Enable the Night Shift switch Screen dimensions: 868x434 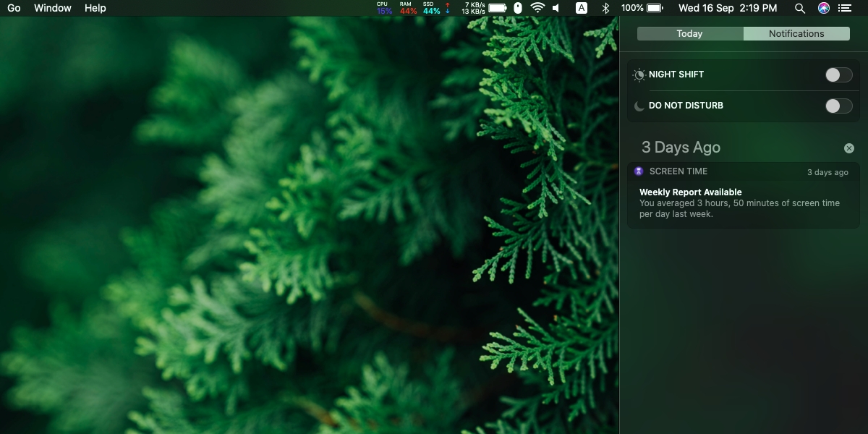(x=839, y=75)
